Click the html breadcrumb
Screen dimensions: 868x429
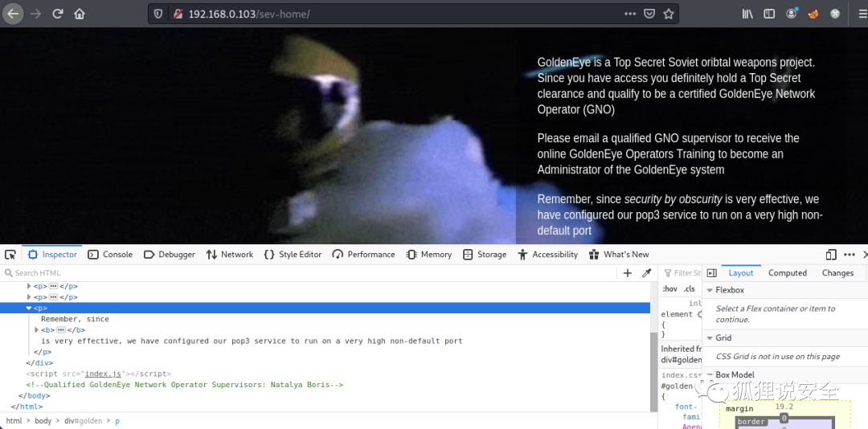coord(14,421)
